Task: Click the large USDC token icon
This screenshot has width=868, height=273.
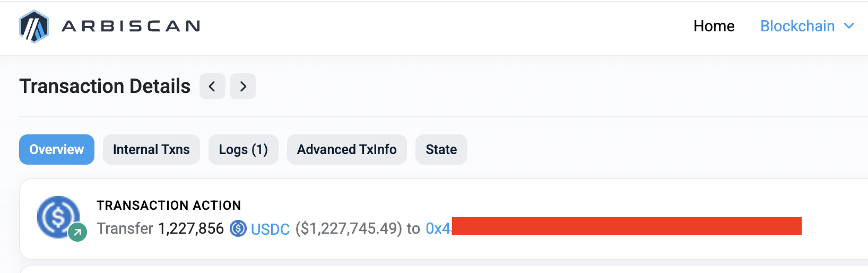Action: [x=57, y=216]
